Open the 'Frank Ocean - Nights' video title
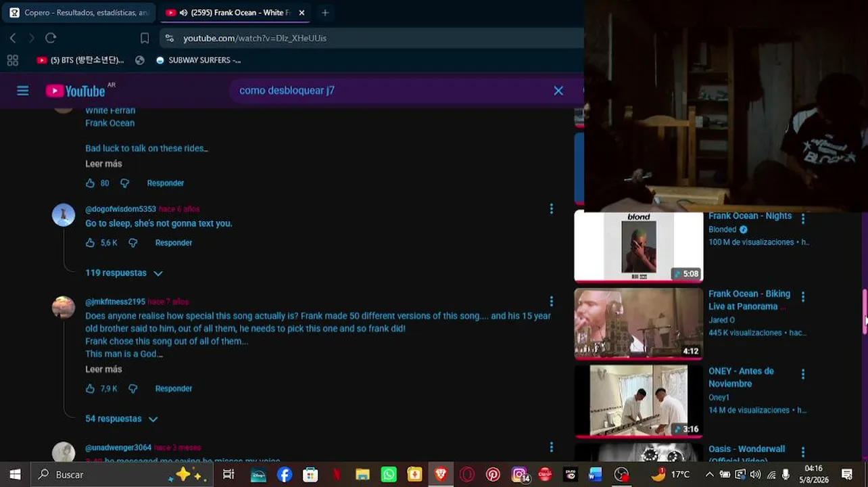 pos(750,216)
